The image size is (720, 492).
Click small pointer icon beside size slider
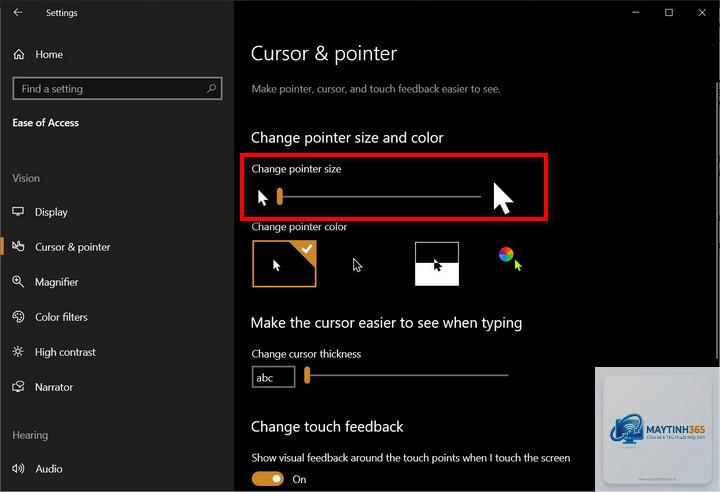pos(262,198)
